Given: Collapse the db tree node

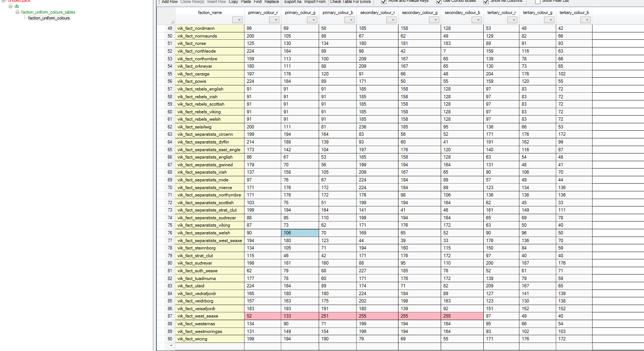Looking at the screenshot, I should [11, 6].
